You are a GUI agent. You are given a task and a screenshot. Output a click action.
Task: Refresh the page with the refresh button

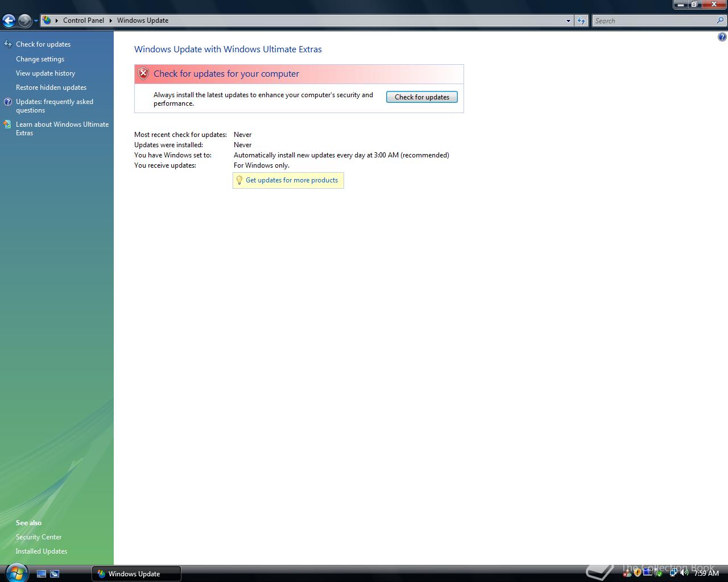pos(581,21)
